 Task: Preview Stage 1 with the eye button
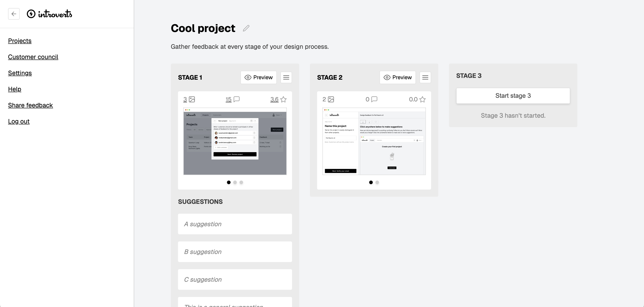coord(258,78)
